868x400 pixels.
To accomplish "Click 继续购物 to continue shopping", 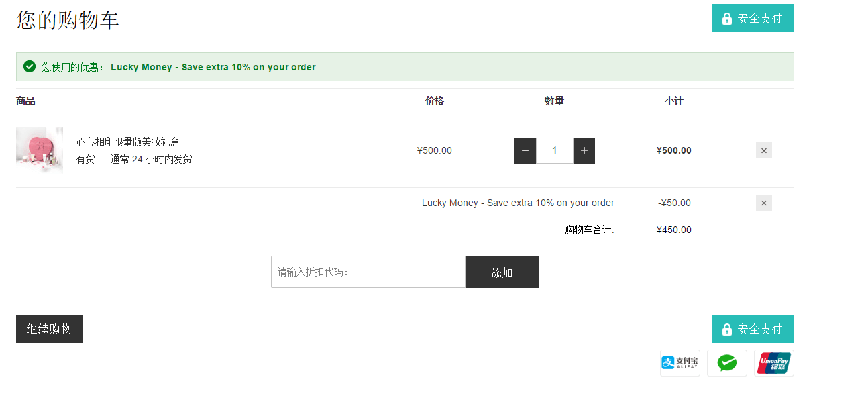I will [x=50, y=329].
